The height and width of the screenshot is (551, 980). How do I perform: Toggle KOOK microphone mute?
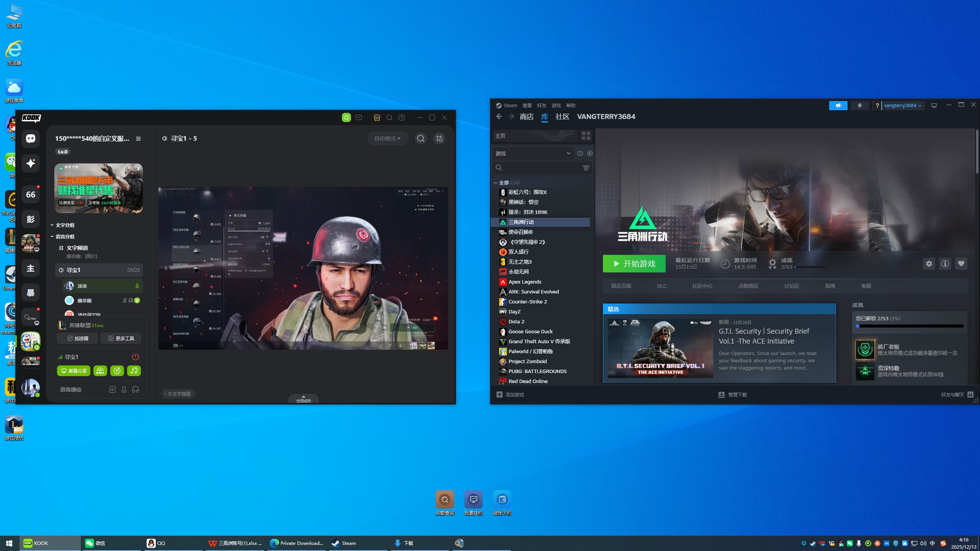(x=124, y=390)
